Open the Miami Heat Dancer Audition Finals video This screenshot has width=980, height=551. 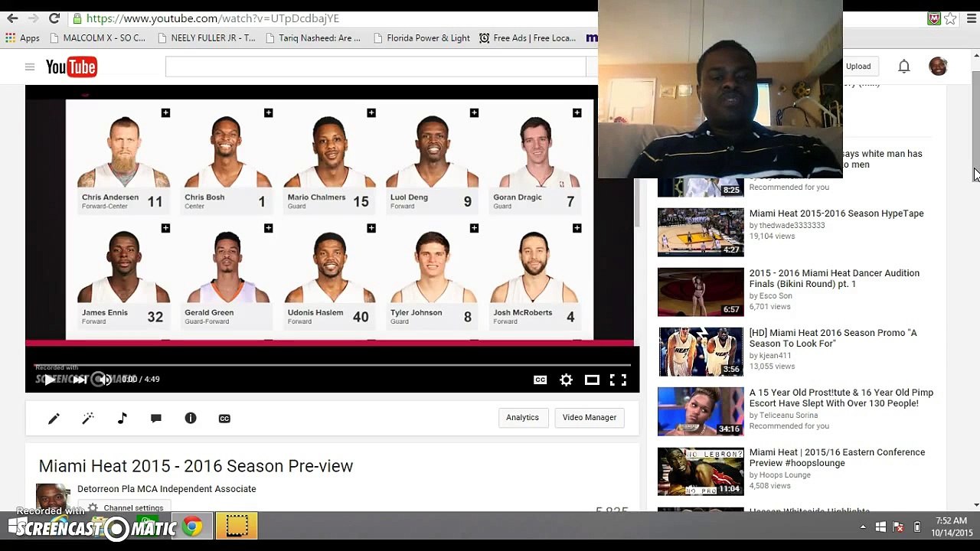835,279
